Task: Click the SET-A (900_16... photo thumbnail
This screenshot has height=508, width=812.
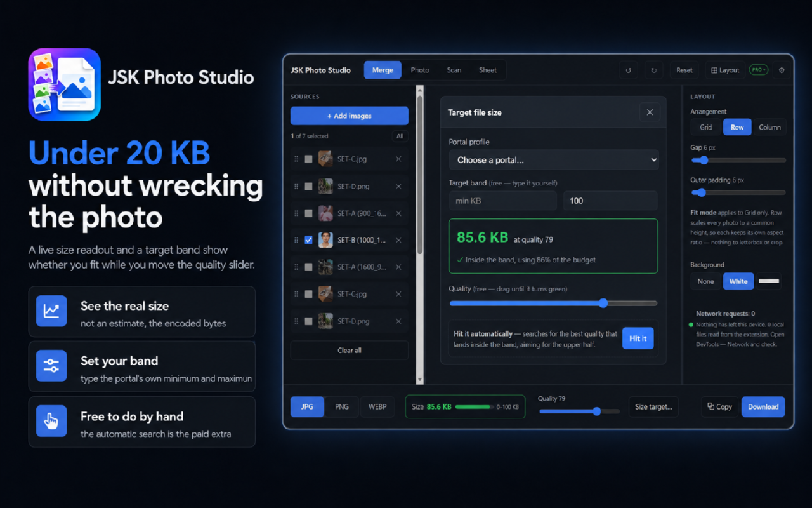Action: click(325, 213)
